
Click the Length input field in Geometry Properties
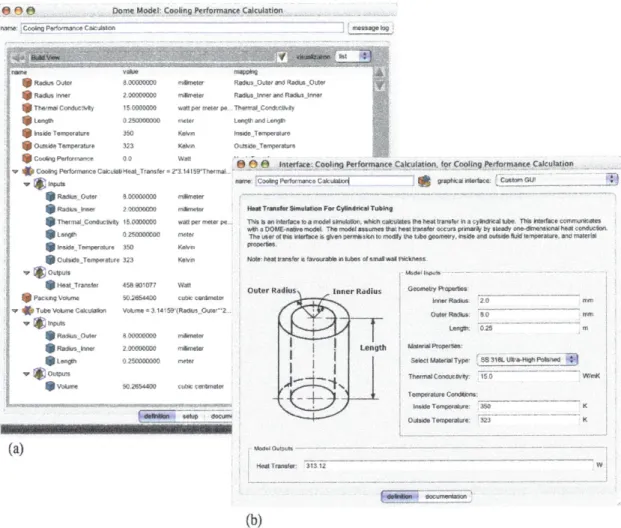point(528,328)
